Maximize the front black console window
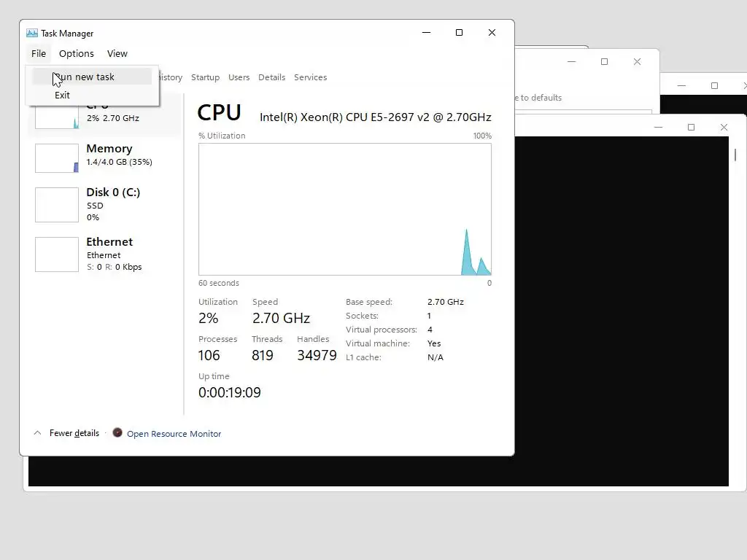The image size is (747, 560). (x=692, y=127)
